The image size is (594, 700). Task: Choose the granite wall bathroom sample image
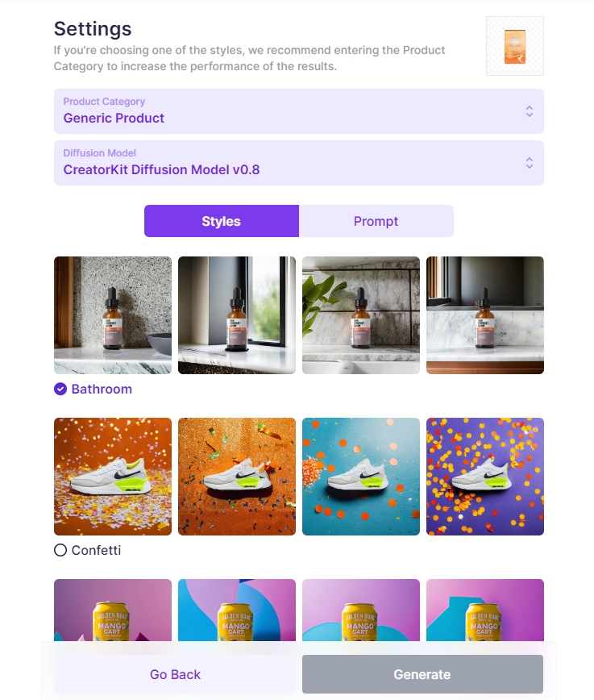point(113,315)
